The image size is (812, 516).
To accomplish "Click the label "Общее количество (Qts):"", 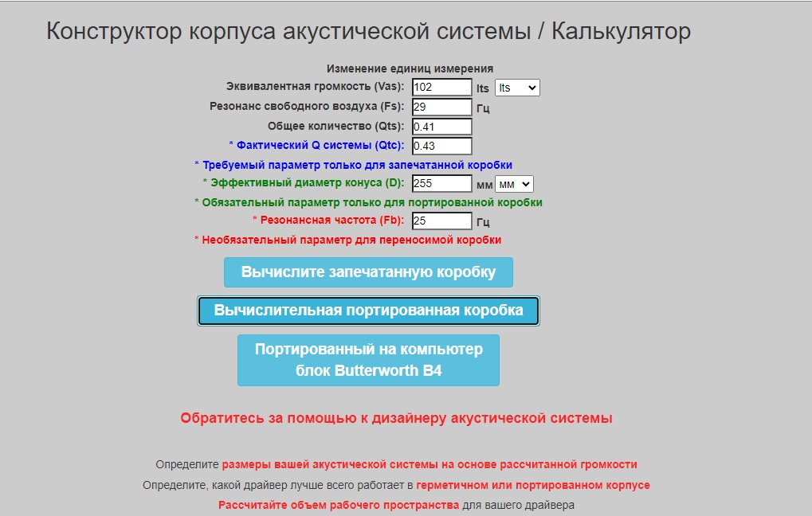I will (x=335, y=127).
